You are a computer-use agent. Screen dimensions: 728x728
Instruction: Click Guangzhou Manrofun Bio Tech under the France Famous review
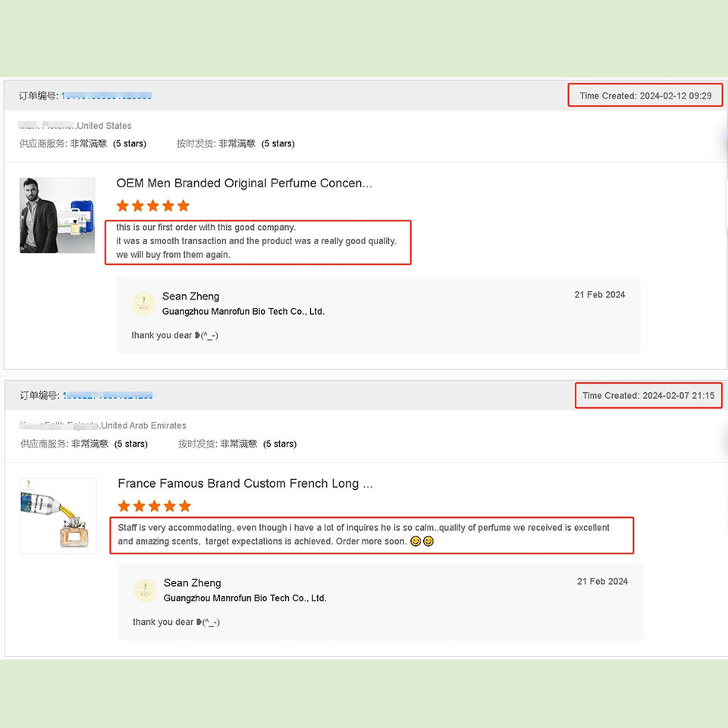click(x=245, y=598)
